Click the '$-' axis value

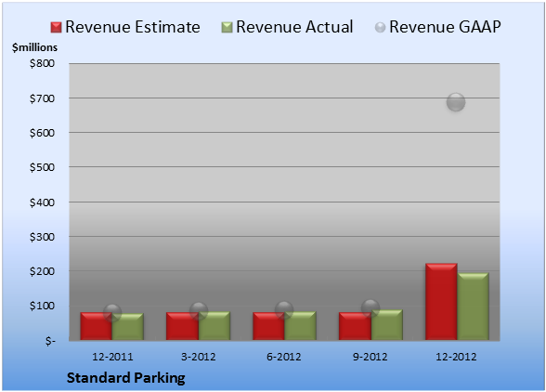click(x=50, y=340)
